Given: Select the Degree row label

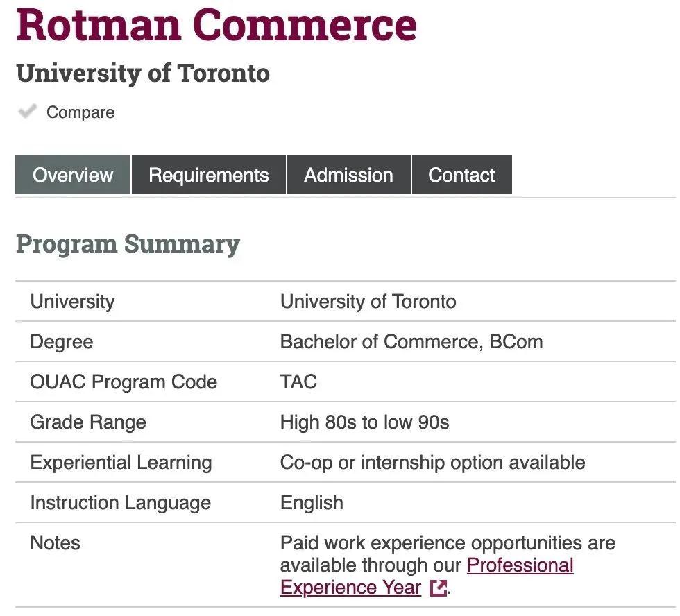Looking at the screenshot, I should [x=62, y=342].
